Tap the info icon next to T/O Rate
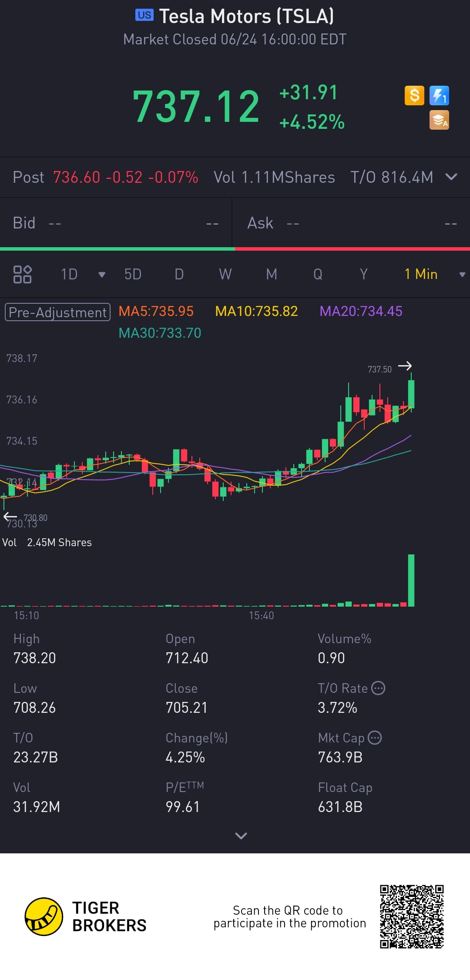Screen dimensions: 470x980 coord(378,688)
